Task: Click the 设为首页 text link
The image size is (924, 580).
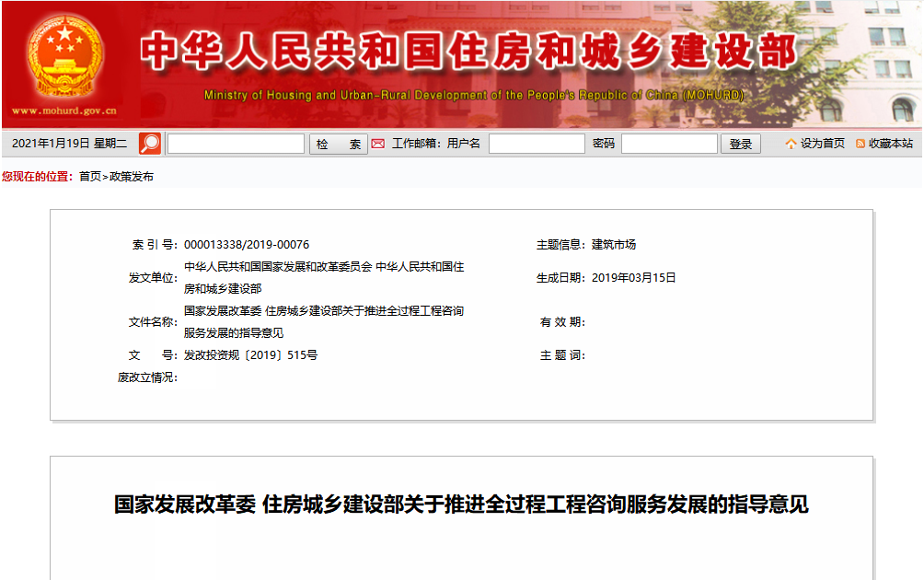Action: 822,144
